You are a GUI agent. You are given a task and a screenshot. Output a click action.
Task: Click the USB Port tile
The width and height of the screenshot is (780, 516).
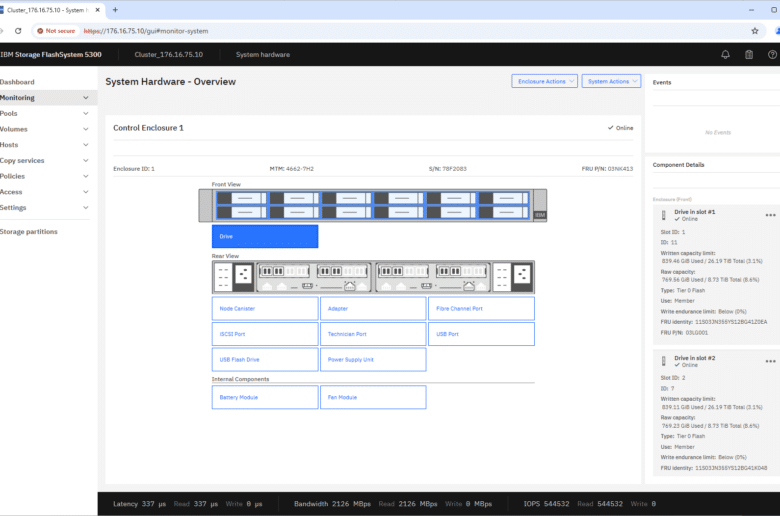(x=482, y=334)
